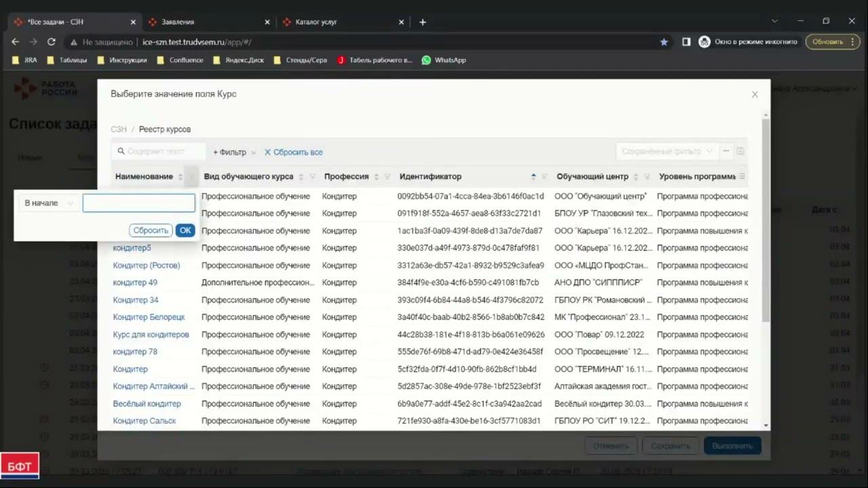Confirm the filter with OK button

click(185, 230)
